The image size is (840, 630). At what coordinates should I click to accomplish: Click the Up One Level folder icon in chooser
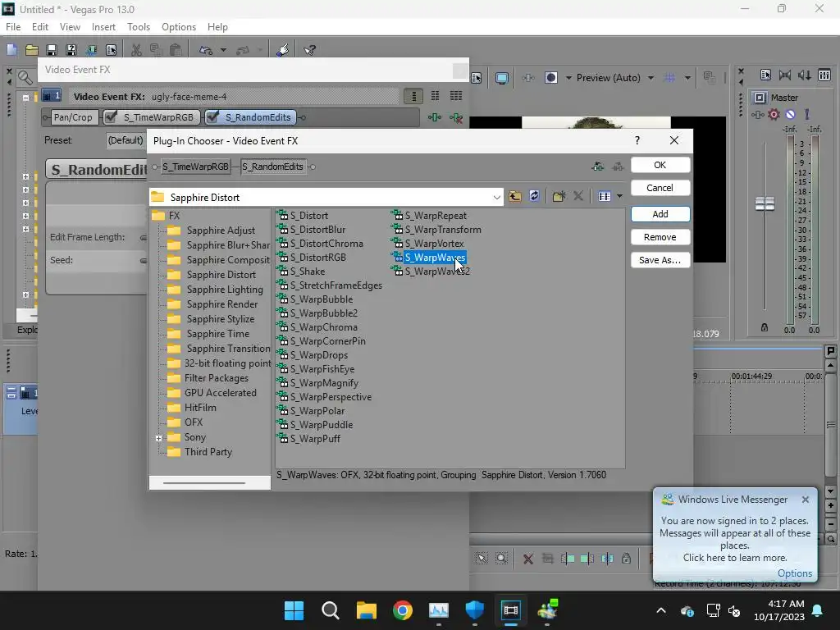(x=515, y=196)
